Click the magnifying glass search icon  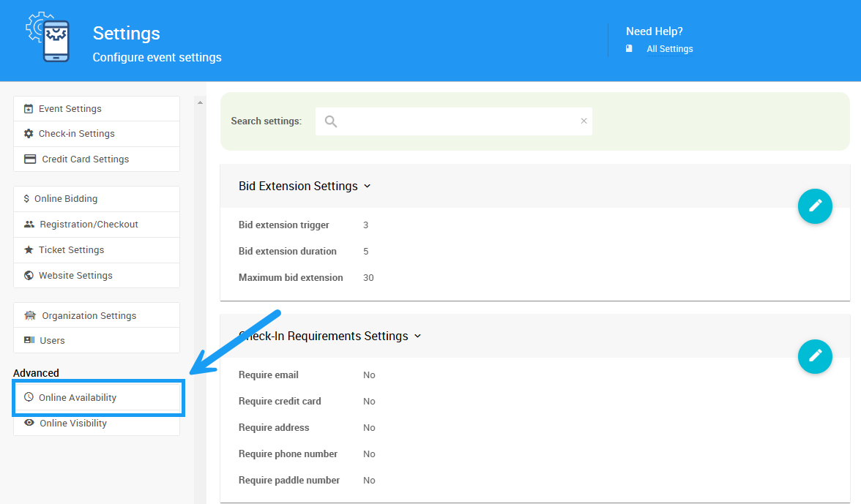pyautogui.click(x=331, y=121)
